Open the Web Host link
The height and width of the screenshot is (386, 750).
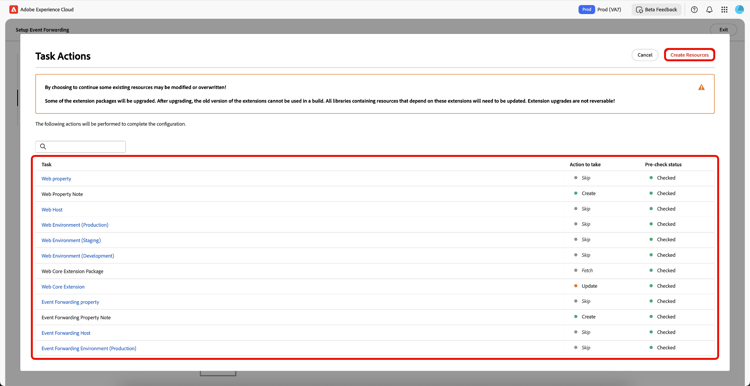click(52, 210)
